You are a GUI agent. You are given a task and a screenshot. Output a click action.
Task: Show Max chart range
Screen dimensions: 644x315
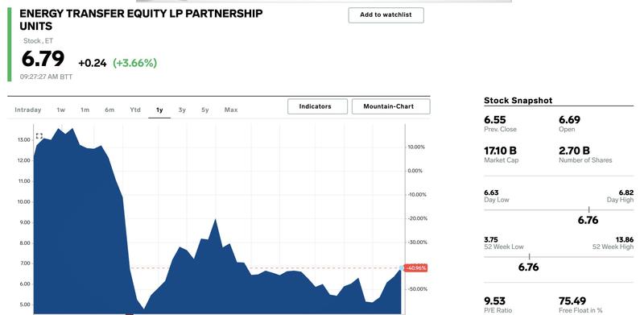tap(231, 110)
